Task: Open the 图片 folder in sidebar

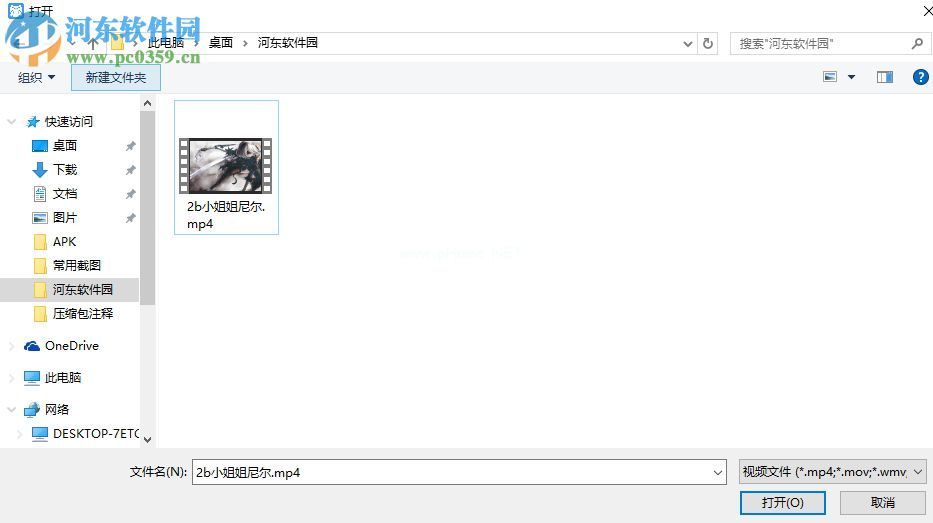Action: pyautogui.click(x=65, y=218)
